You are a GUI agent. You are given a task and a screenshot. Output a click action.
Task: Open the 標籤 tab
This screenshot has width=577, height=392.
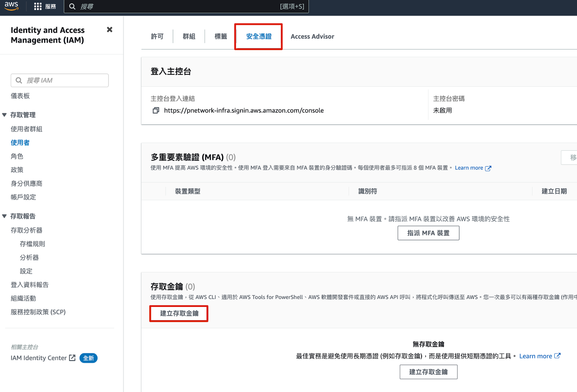click(220, 36)
